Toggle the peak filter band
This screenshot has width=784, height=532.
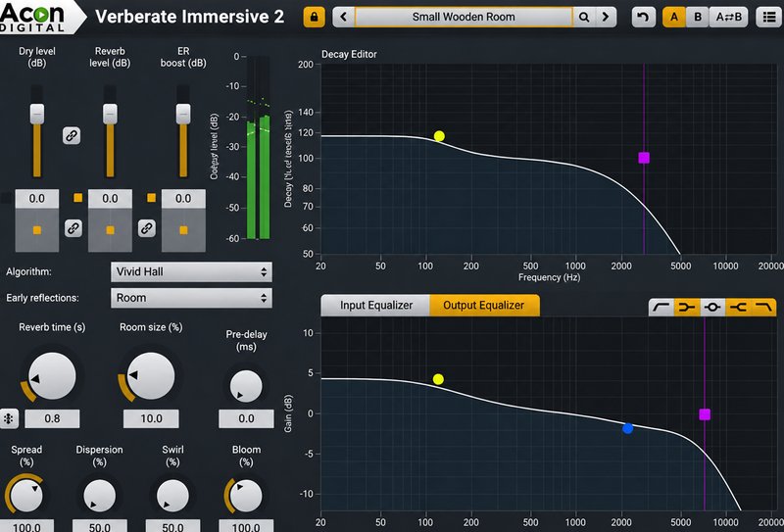[712, 307]
